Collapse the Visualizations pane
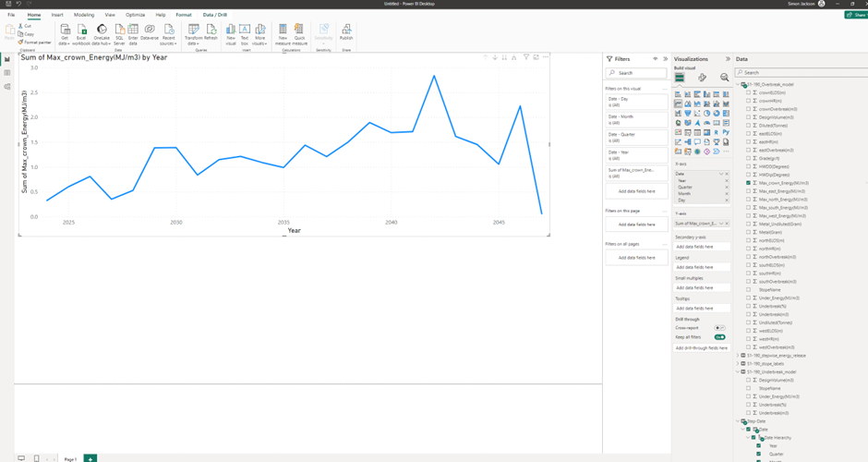Screen dimensions: 868x462 728,59
